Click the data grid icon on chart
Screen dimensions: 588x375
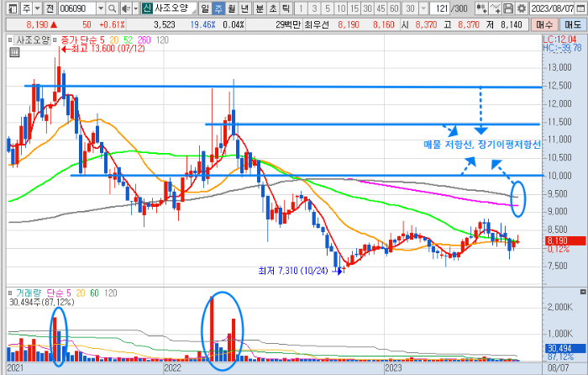[14, 52]
